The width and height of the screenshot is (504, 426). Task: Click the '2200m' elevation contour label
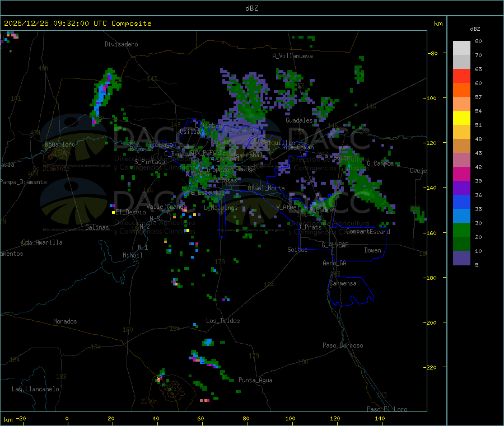coord(149,401)
